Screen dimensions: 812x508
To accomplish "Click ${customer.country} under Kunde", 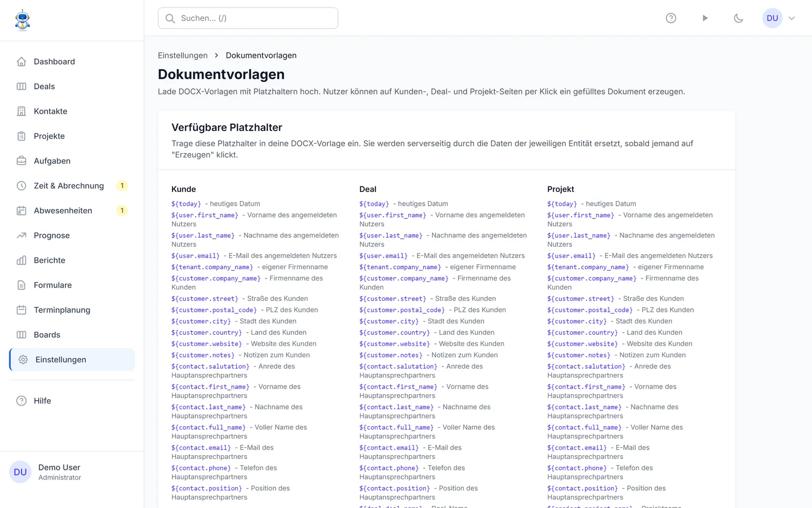I will 207,333.
